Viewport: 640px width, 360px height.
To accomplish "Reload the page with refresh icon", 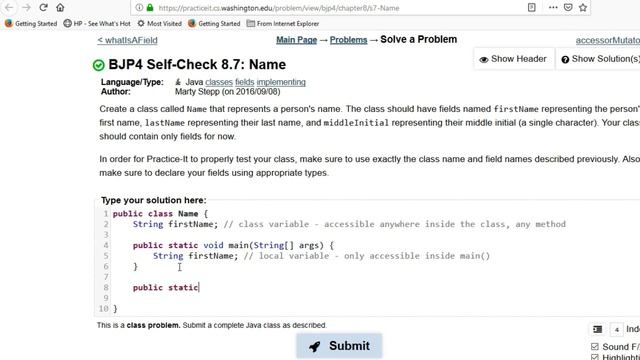I will pyautogui.click(x=43, y=7).
